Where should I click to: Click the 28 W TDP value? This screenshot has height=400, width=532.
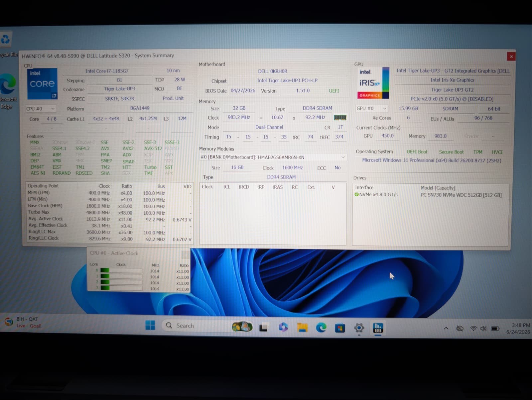(x=180, y=79)
